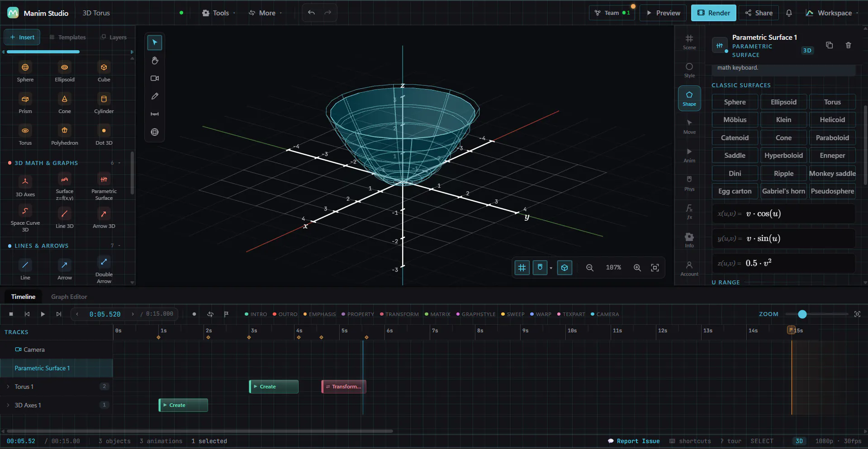Viewport: 868px width, 449px height.
Task: Insert an Arrow 3D object
Action: point(104,218)
